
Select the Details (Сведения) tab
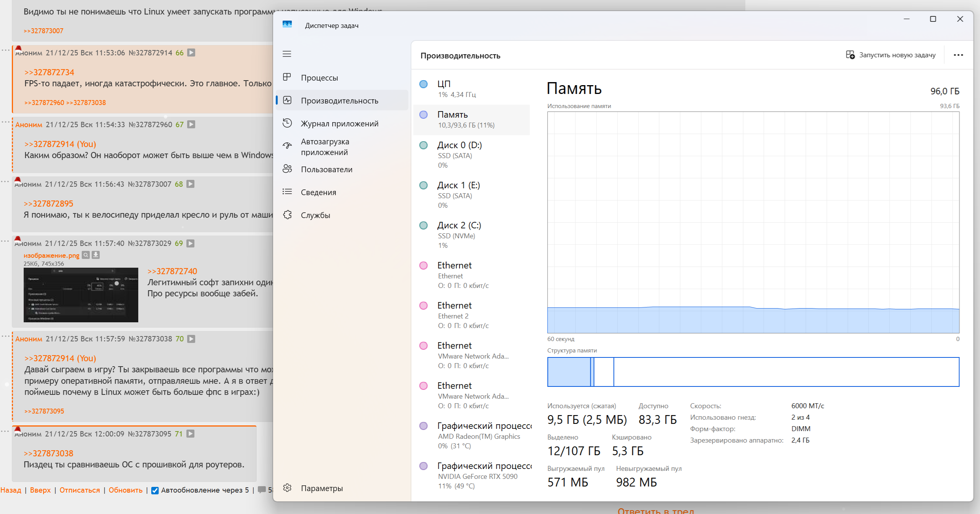click(318, 192)
